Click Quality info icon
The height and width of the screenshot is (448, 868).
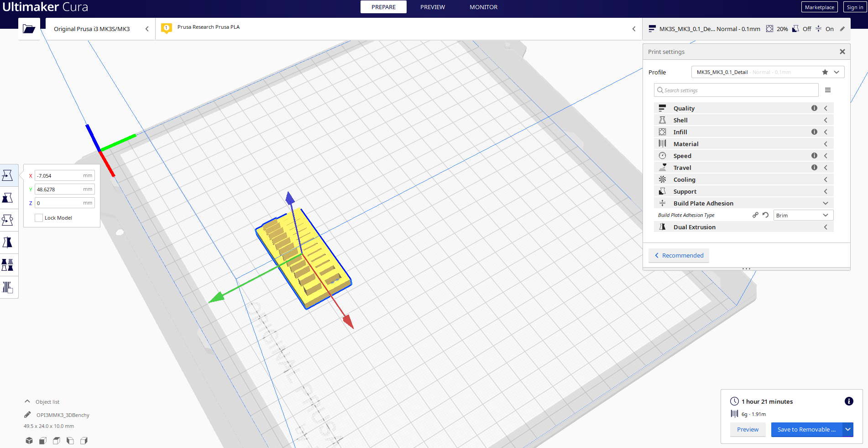(814, 108)
